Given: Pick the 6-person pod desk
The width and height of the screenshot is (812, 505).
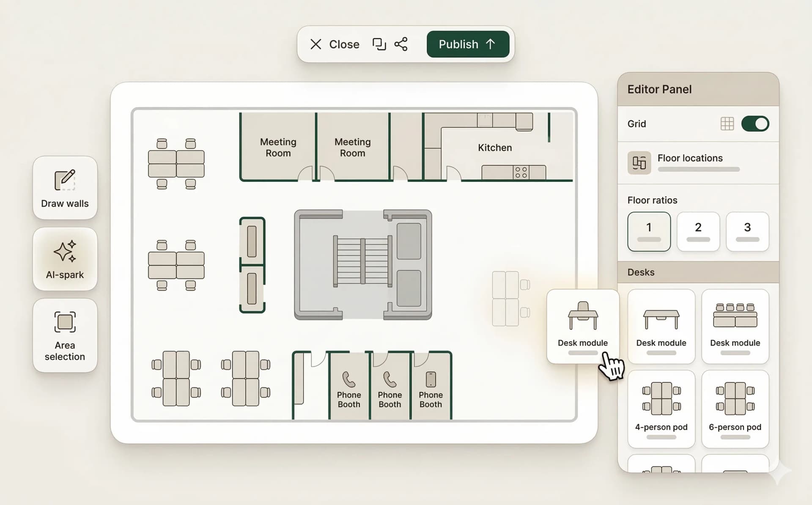Looking at the screenshot, I should tap(735, 409).
